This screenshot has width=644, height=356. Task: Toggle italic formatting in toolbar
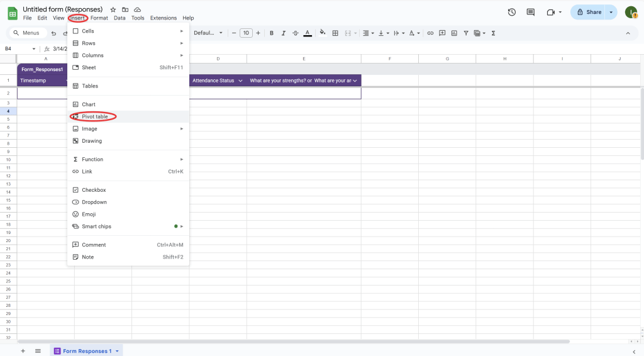[284, 33]
